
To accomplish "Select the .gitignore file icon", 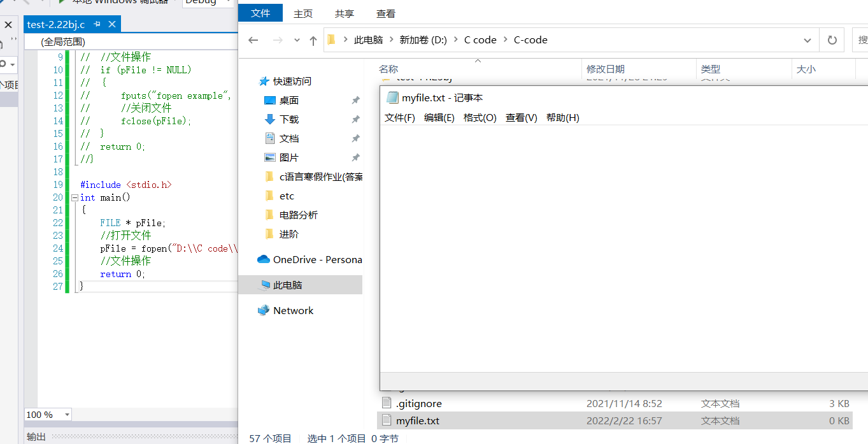I will tap(387, 403).
